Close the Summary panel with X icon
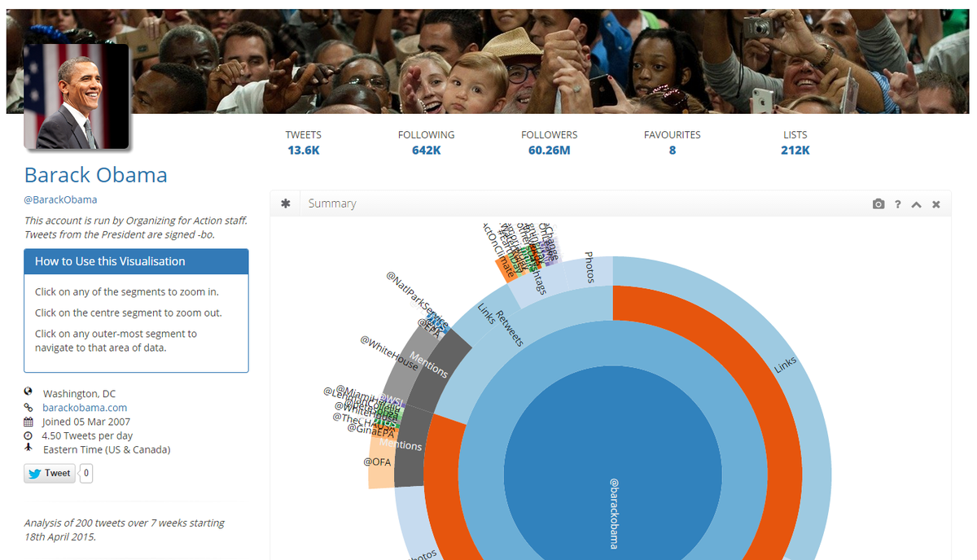The image size is (977, 560). [935, 204]
